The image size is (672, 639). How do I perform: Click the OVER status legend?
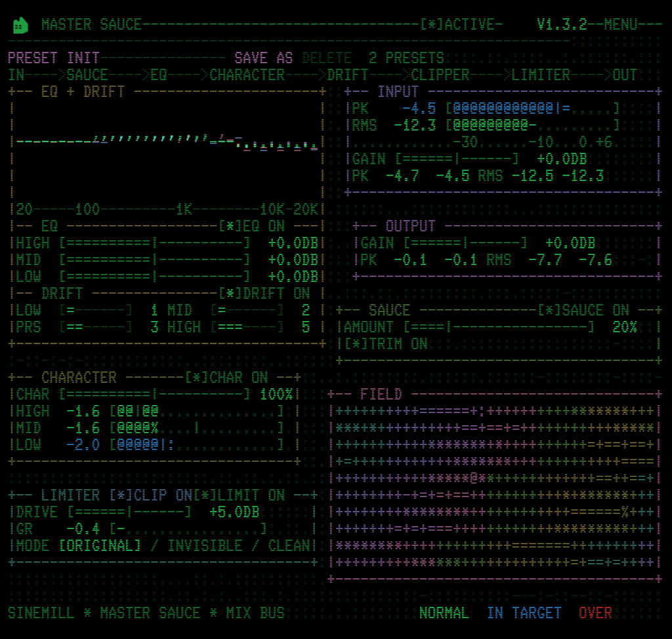pos(595,613)
